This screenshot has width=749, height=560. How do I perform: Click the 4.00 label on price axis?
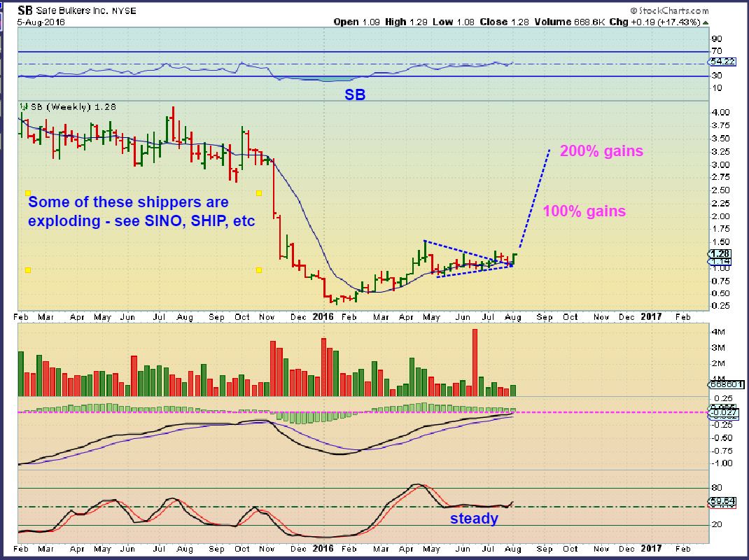pyautogui.click(x=720, y=112)
